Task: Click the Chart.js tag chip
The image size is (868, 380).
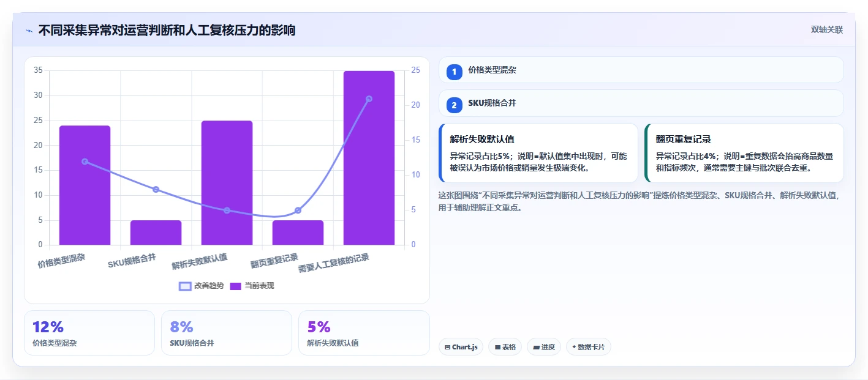Action: 461,347
